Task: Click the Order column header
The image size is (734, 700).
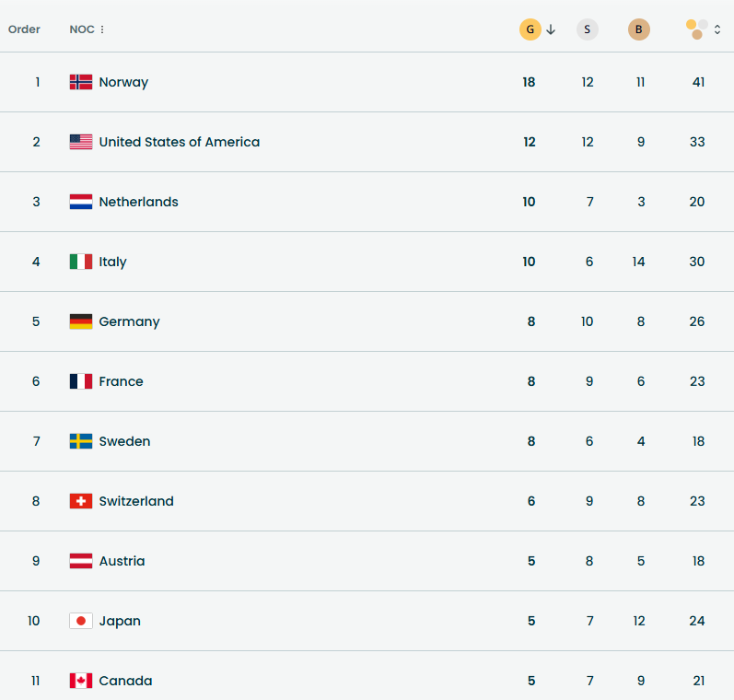Action: (24, 29)
